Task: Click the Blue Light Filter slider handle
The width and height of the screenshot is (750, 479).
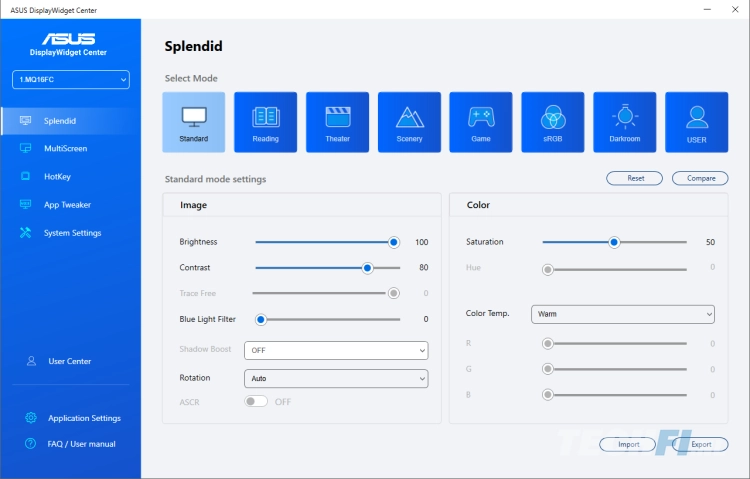Action: coord(261,319)
